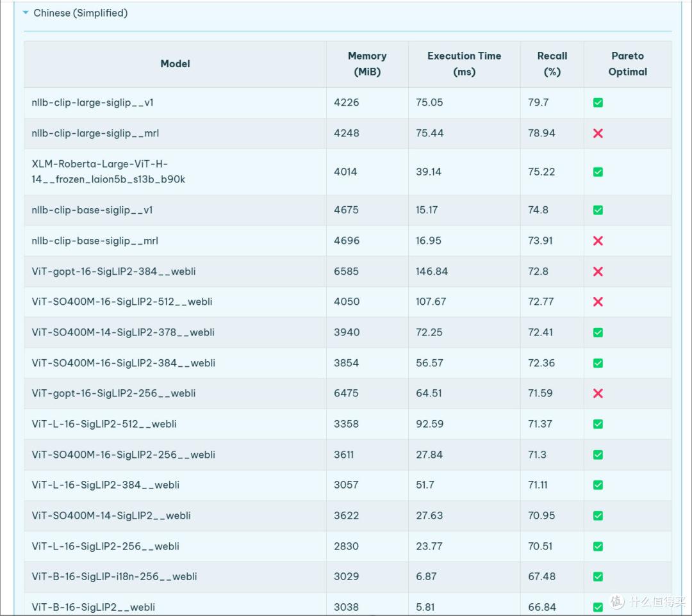Click the Memory (MiB) column header
The height and width of the screenshot is (616, 692).
[367, 64]
